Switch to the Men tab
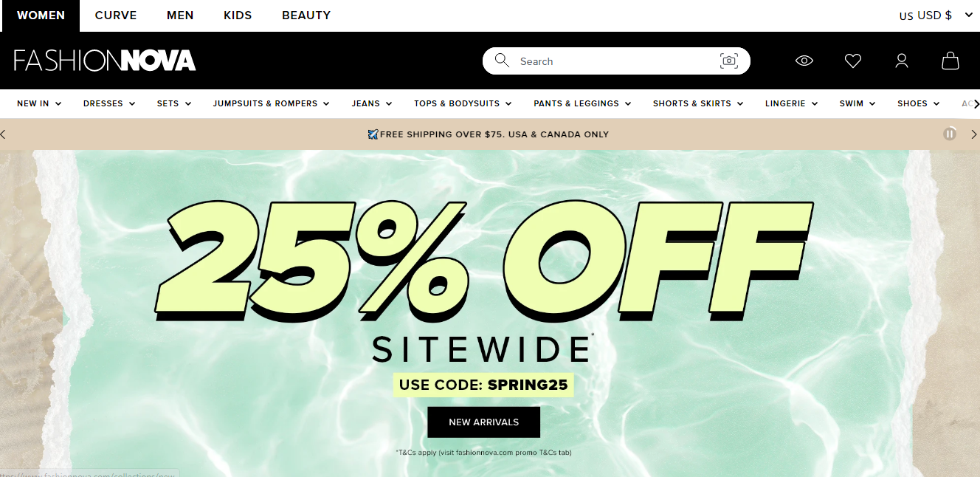The width and height of the screenshot is (980, 477). (180, 16)
